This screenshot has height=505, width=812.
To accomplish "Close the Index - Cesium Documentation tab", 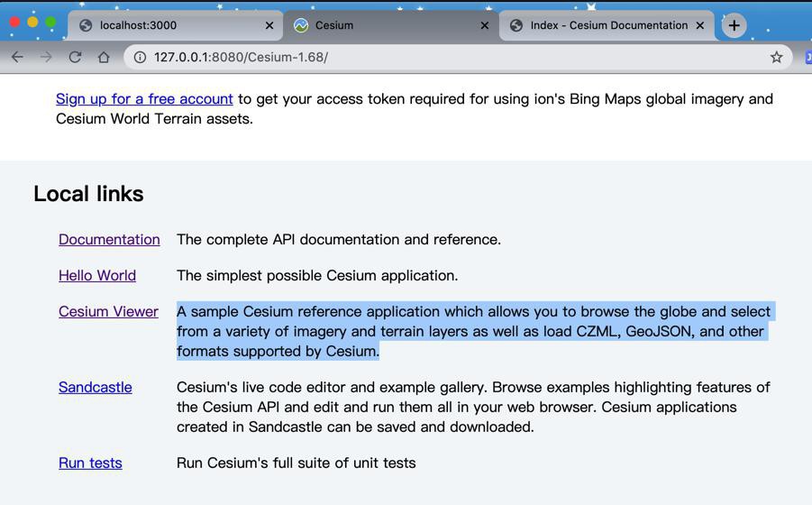I will click(700, 25).
